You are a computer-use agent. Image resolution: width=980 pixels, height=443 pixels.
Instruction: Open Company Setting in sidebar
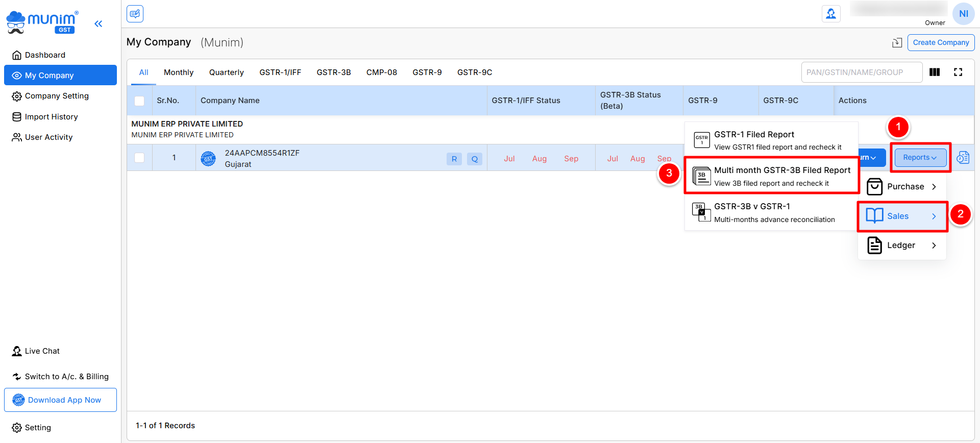(60, 96)
